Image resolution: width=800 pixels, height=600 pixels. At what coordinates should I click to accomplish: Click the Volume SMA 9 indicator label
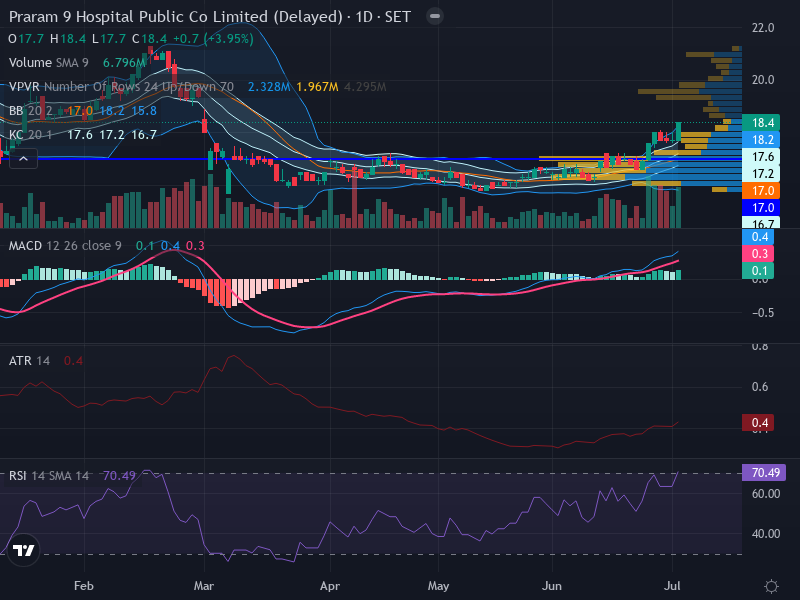48,63
